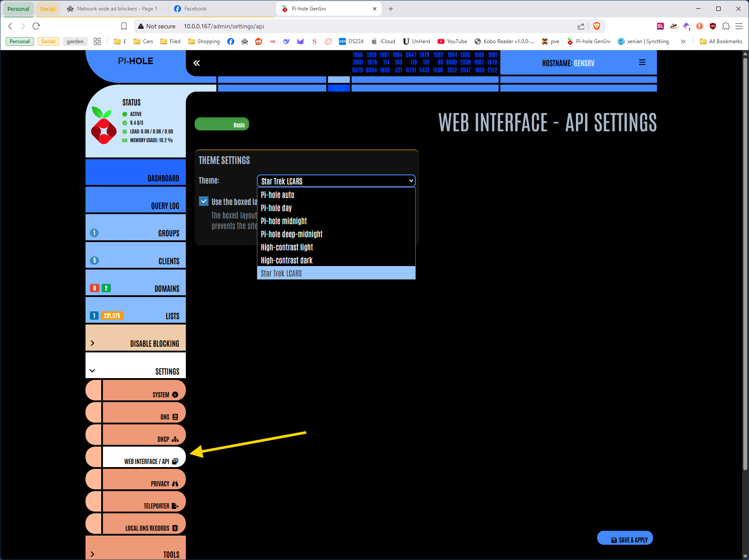Screen dimensions: 749x560
Task: Collapse sidebar with double-chevron icon
Action: tap(197, 63)
